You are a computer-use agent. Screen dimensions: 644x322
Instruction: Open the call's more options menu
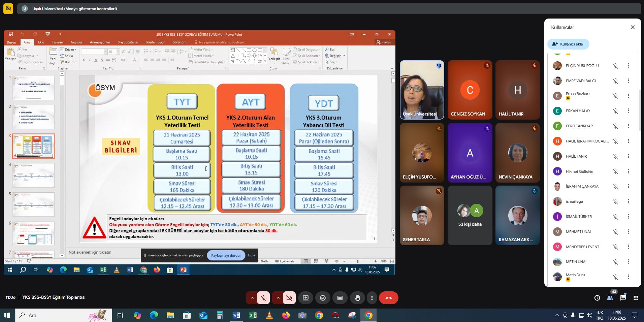[372, 298]
